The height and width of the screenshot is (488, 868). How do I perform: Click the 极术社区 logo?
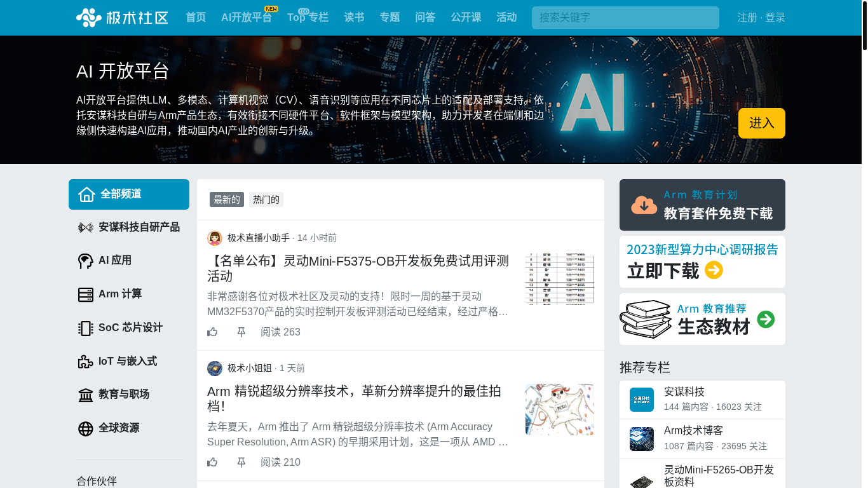coord(122,17)
